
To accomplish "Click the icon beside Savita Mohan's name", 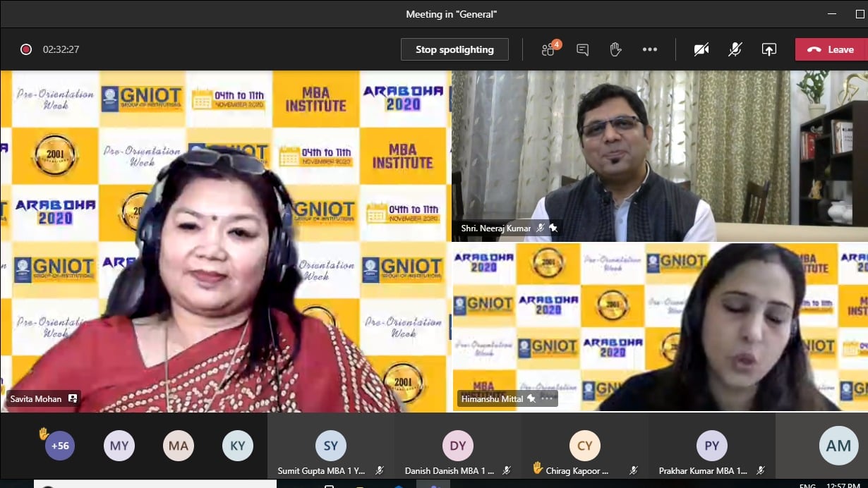I will (x=72, y=399).
